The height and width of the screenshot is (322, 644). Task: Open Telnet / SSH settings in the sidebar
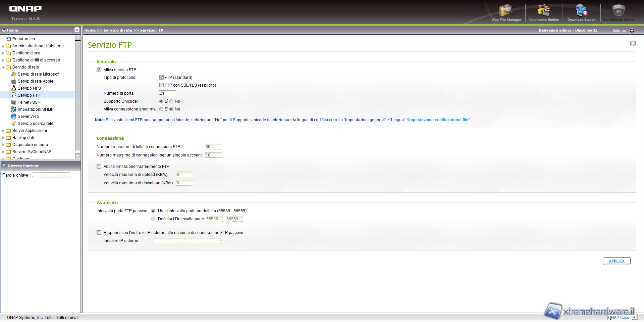29,102
